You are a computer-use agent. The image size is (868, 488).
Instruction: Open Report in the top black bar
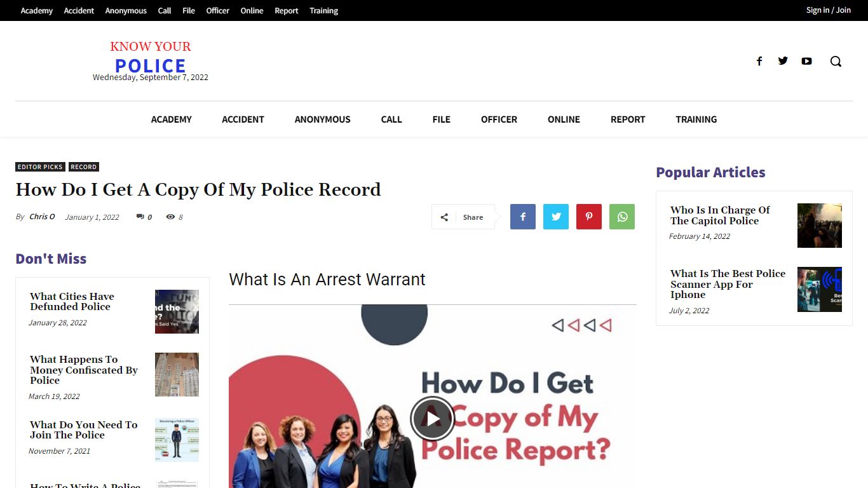coord(287,11)
